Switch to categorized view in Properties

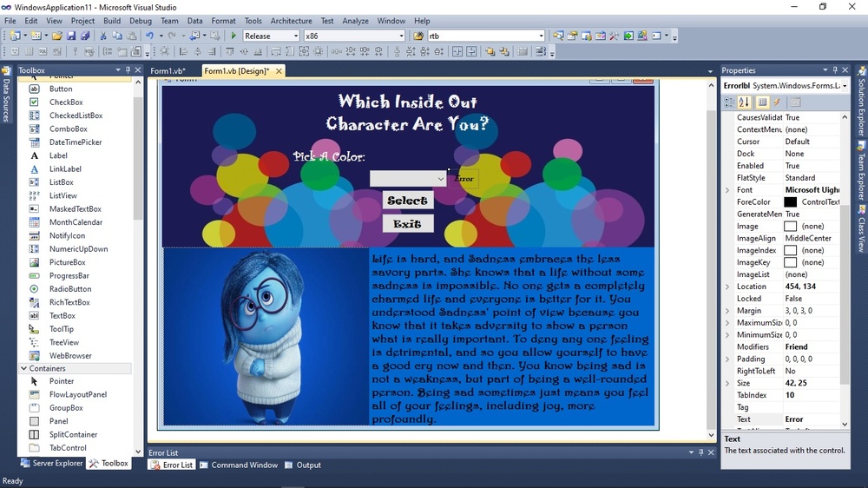tap(730, 102)
